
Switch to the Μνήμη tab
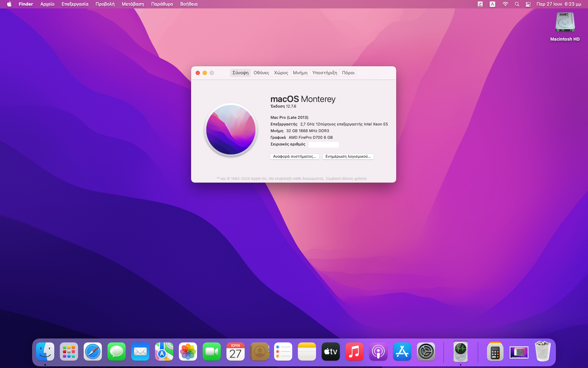click(x=300, y=73)
